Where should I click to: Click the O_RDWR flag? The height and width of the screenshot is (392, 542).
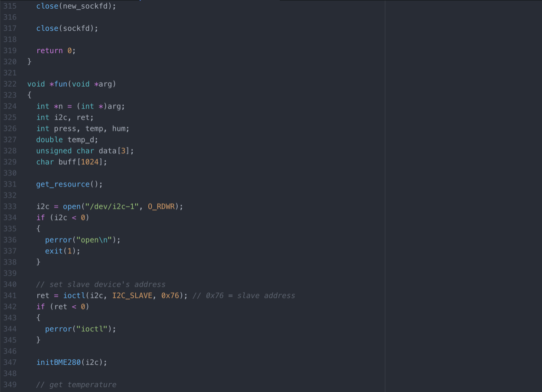tap(161, 206)
